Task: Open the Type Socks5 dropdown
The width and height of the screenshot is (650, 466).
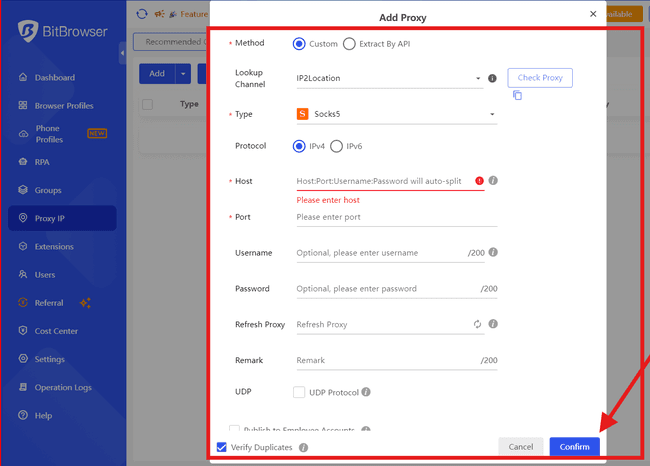Action: [397, 114]
